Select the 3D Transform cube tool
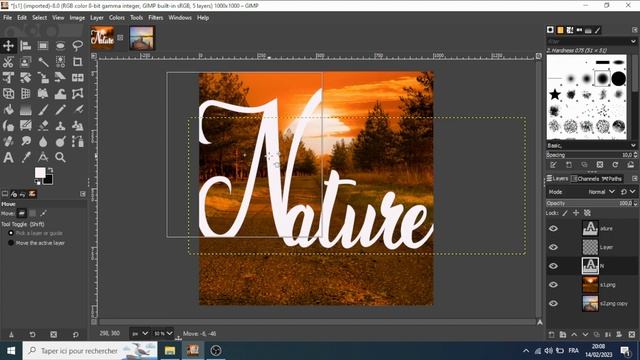This screenshot has width=640, height=360. click(x=8, y=93)
